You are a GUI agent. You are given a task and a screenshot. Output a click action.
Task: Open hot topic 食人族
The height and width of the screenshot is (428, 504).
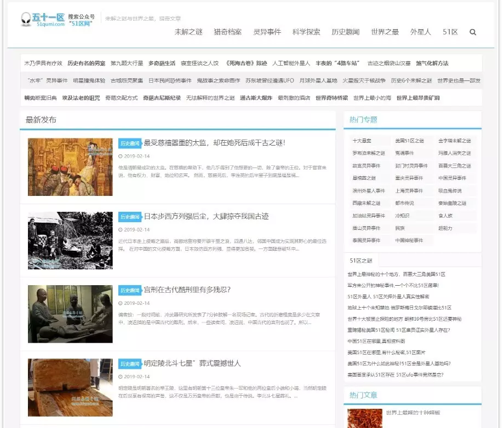(x=445, y=216)
